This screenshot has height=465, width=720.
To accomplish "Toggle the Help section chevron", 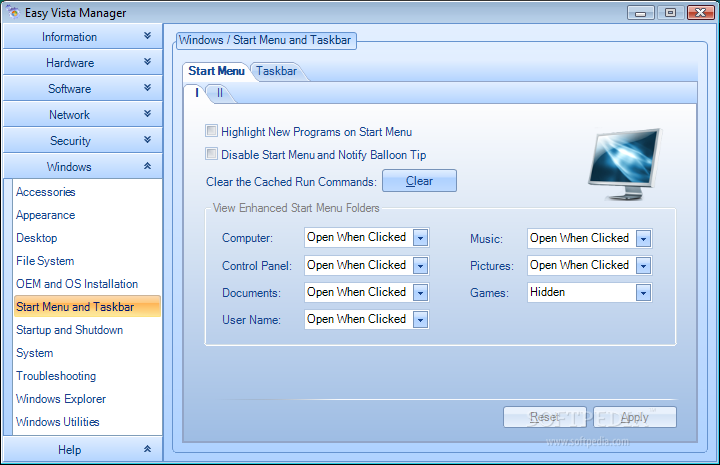I will click(x=147, y=449).
